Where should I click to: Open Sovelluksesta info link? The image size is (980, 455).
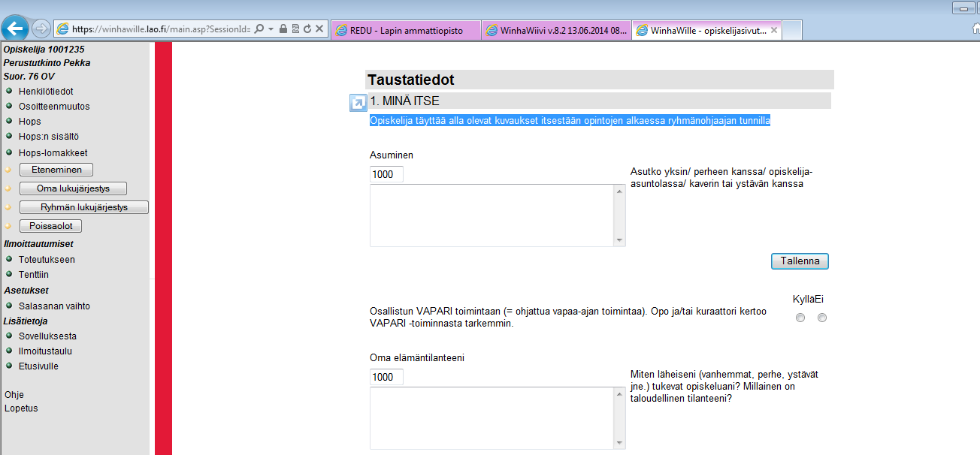pyautogui.click(x=47, y=336)
